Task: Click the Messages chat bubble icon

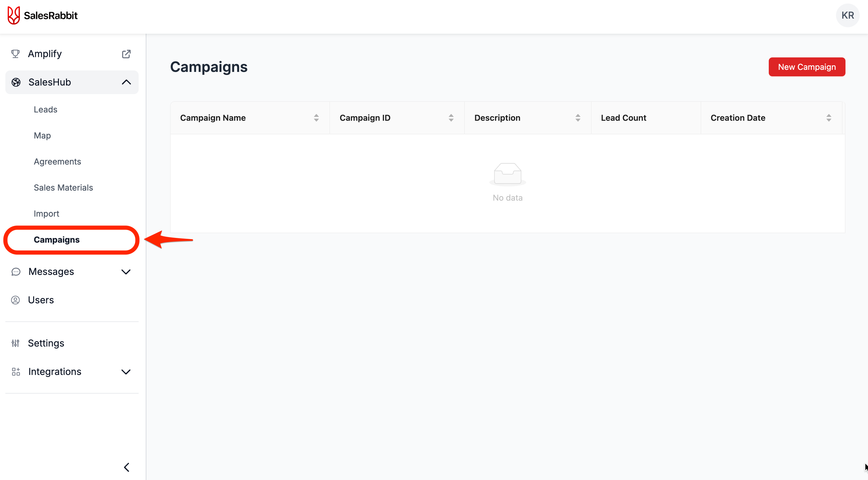Action: coord(16,272)
